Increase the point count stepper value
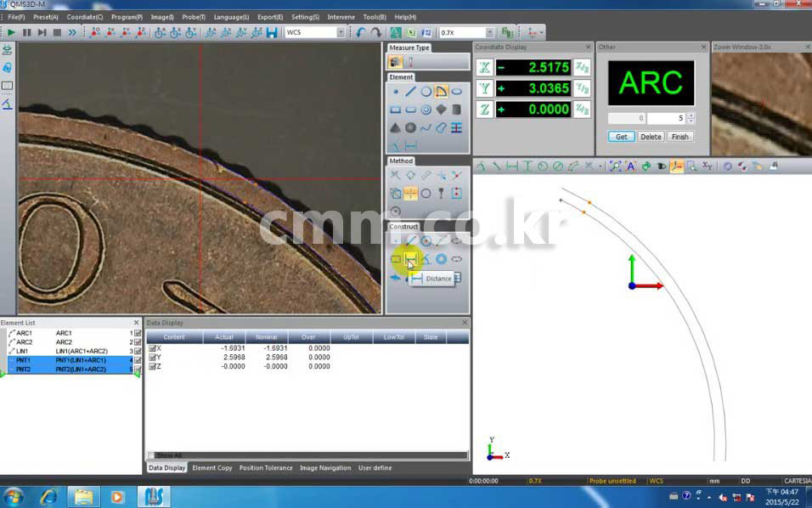This screenshot has width=812, height=508. tap(691, 116)
